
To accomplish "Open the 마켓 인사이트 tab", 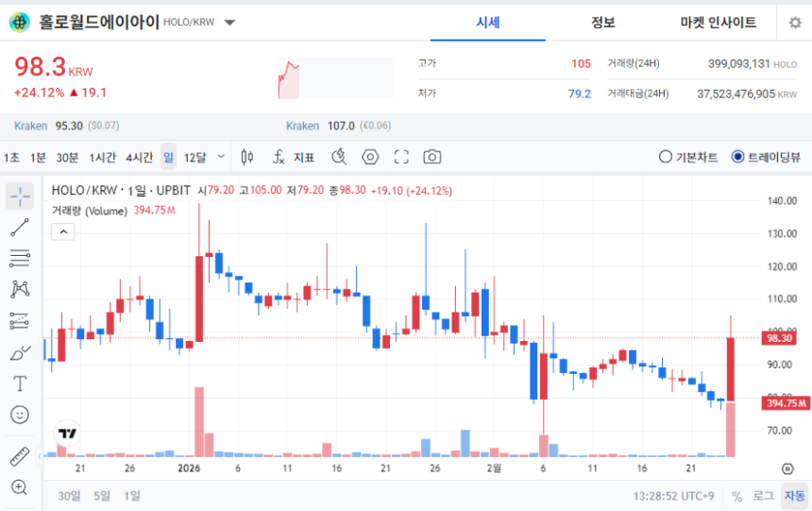I will coord(719,23).
